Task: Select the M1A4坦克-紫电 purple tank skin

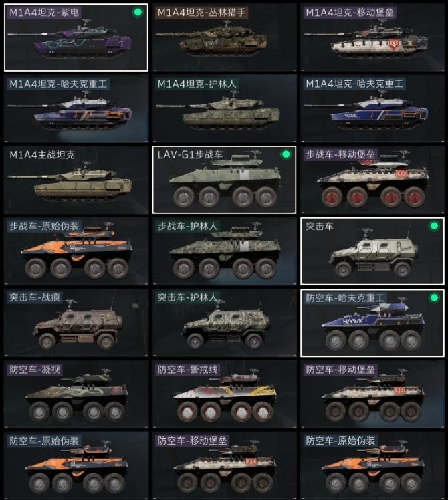Action: (76, 37)
